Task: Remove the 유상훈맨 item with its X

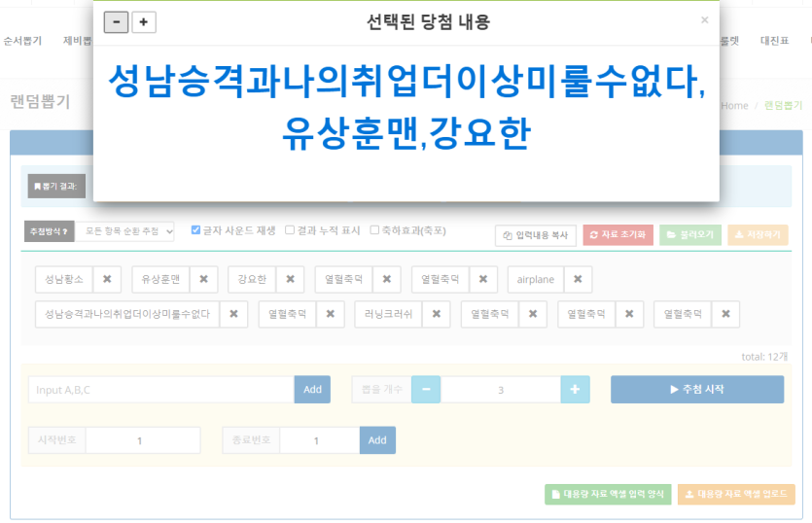Action: pyautogui.click(x=203, y=279)
